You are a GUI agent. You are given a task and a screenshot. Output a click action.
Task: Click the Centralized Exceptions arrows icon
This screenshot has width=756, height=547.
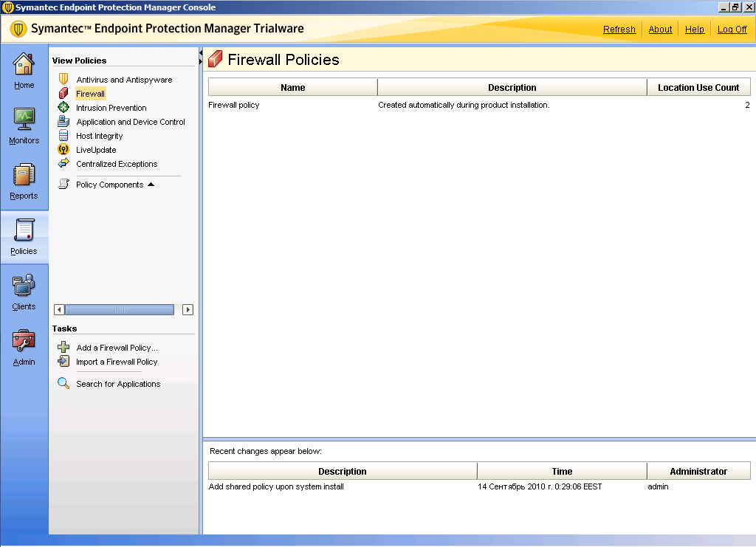pos(63,163)
